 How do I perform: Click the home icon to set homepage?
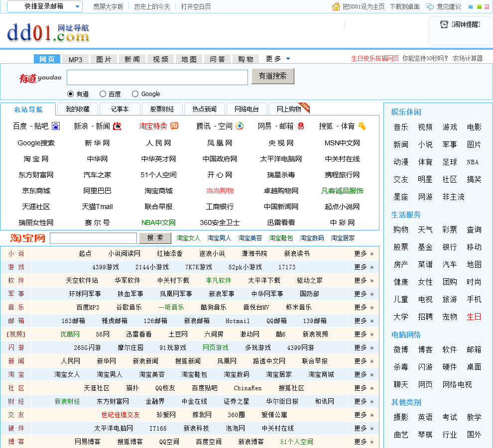point(336,6)
